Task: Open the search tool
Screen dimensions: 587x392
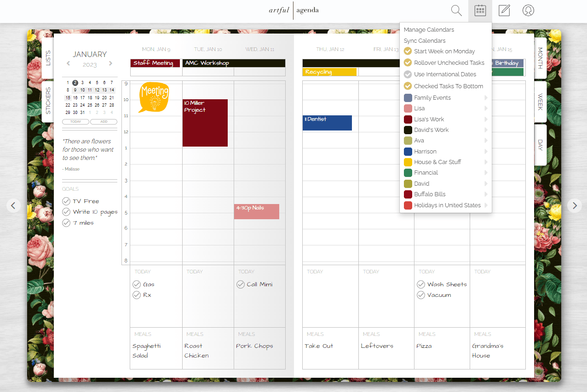Action: tap(455, 10)
